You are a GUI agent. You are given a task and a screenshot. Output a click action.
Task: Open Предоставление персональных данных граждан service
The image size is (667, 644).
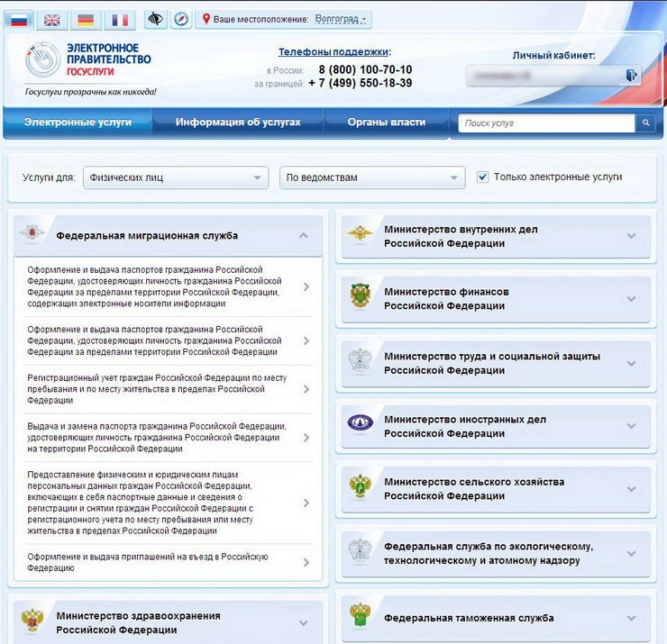point(169,503)
